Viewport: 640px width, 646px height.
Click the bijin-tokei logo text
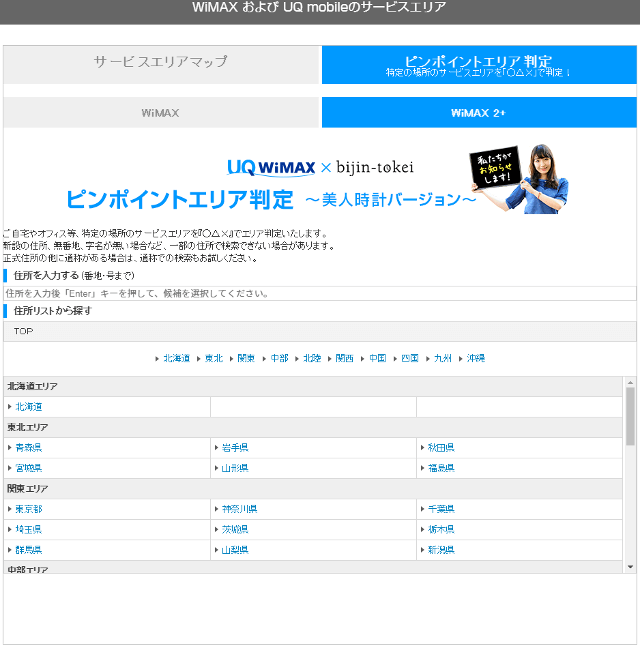tap(375, 167)
